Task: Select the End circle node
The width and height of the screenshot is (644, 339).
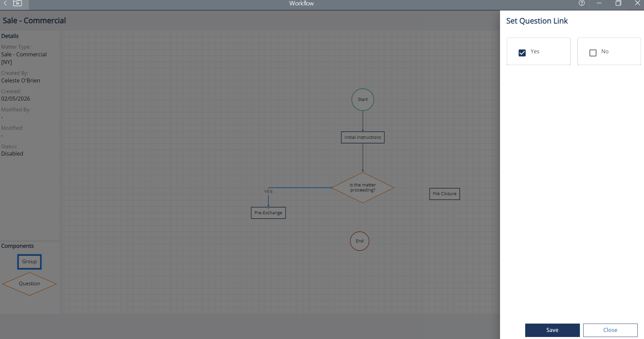Action: [359, 241]
